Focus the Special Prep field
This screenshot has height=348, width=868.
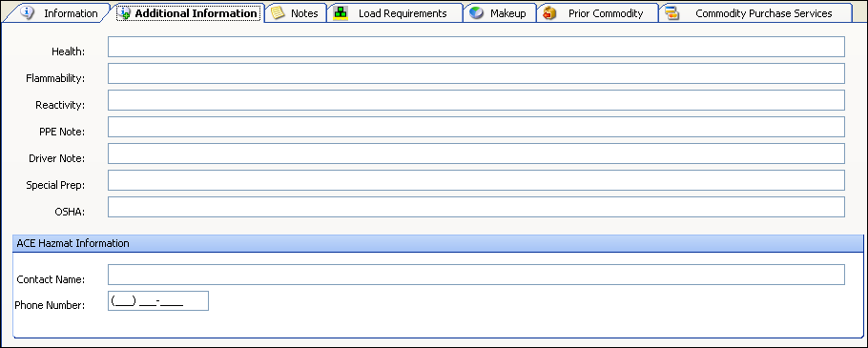coord(476,180)
